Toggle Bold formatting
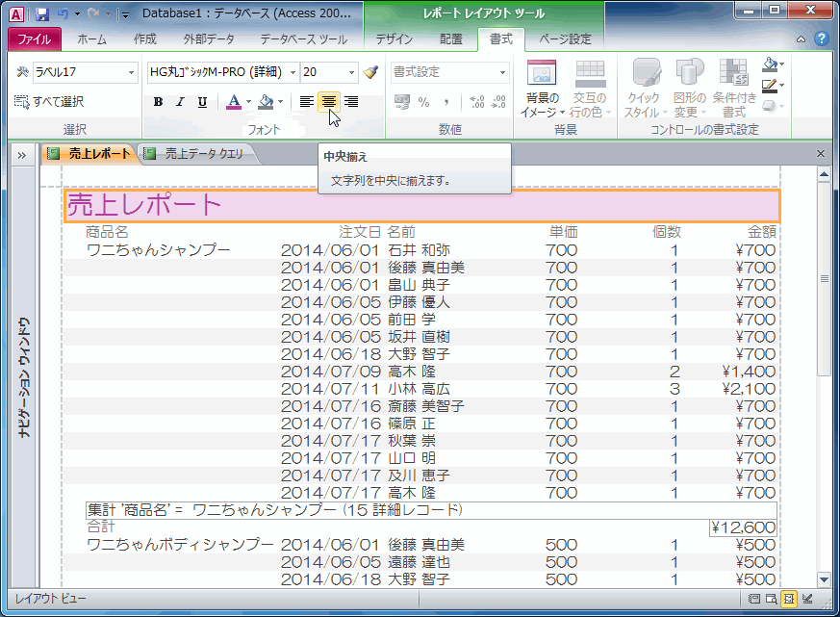Screen dimensions: 840x617 (x=158, y=102)
